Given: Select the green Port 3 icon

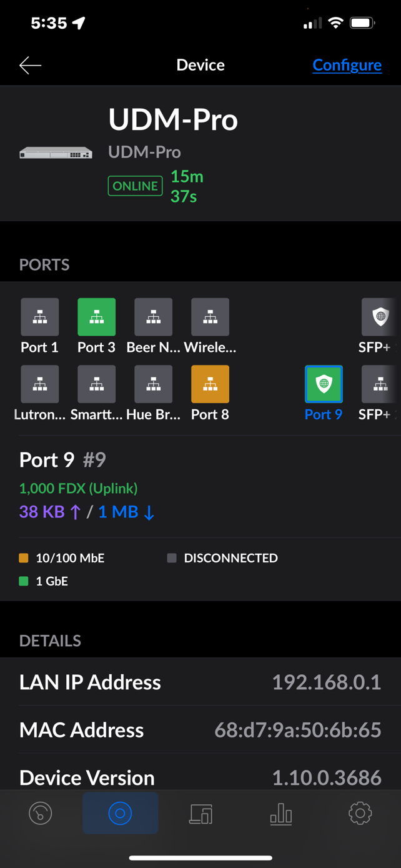Looking at the screenshot, I should tap(96, 317).
